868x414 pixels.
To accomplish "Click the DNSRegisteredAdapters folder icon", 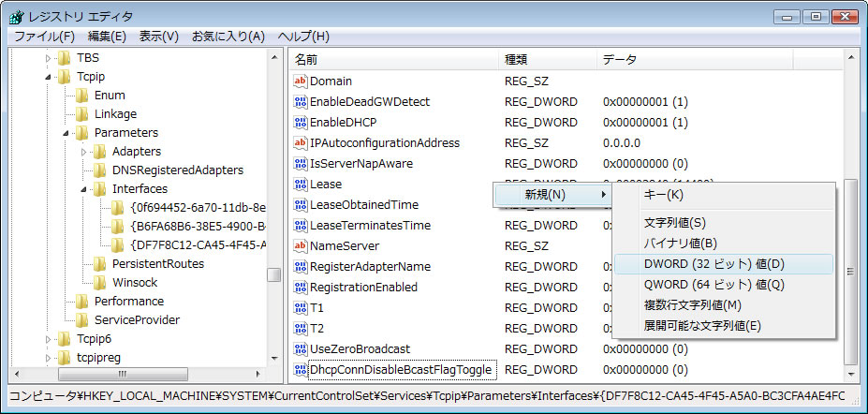I will [x=99, y=170].
